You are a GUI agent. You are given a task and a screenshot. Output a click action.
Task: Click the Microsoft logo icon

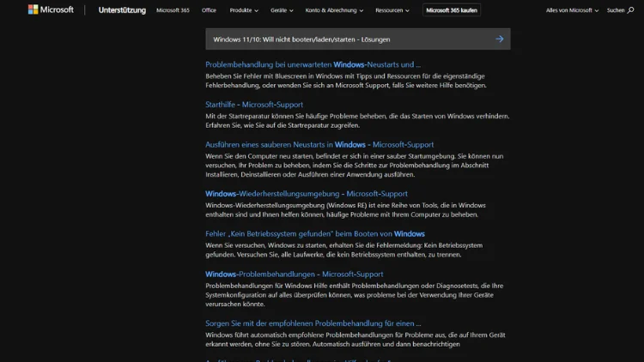33,9
